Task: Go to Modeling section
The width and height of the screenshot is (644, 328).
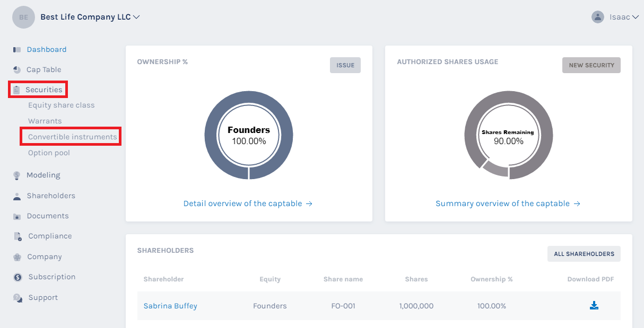Action: [x=43, y=175]
